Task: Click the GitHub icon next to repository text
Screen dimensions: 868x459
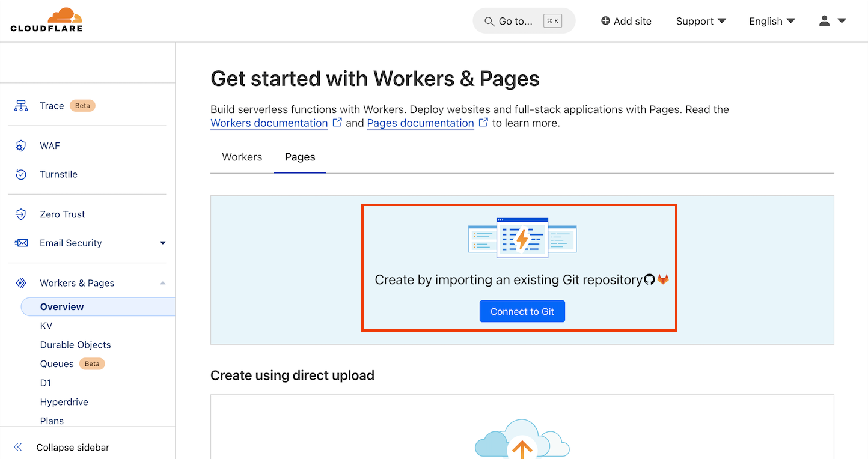Action: [x=651, y=279]
